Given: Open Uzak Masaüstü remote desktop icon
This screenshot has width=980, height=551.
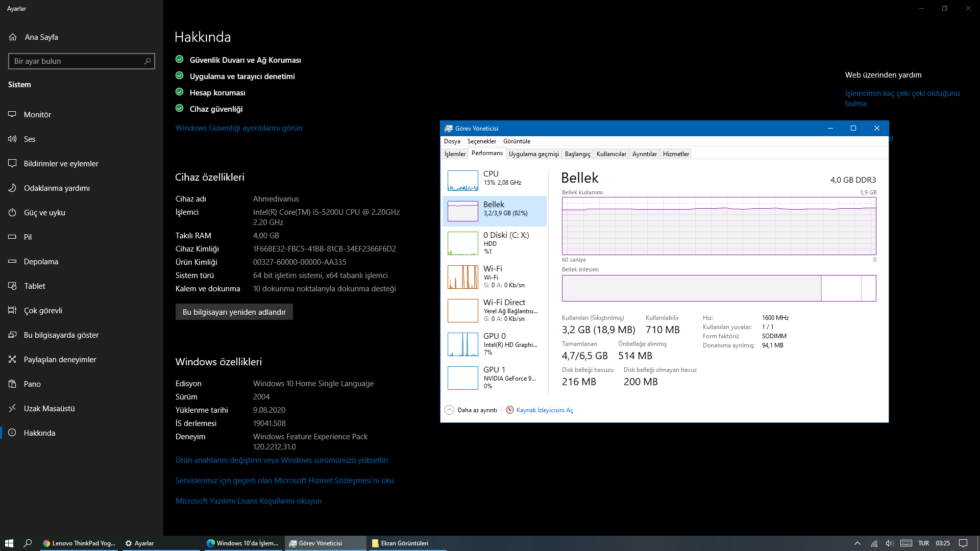Looking at the screenshot, I should pos(12,408).
